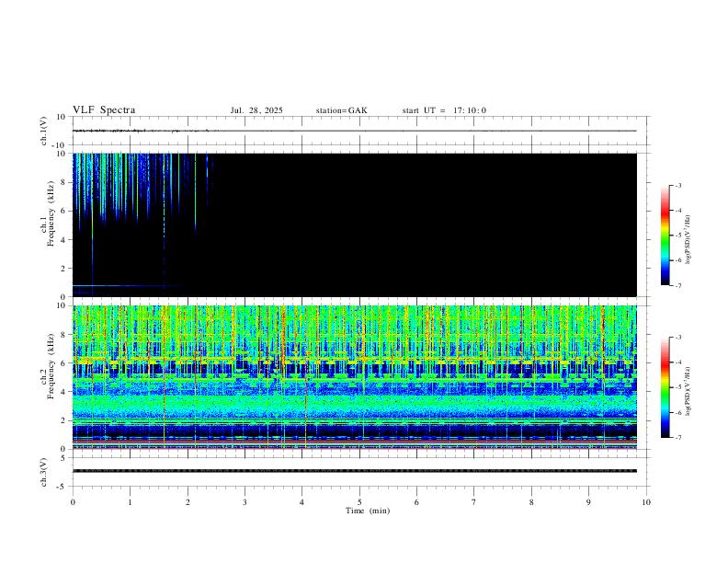Image resolution: width=728 pixels, height=563 pixels.
Task: Click the 'Time (min)' axis label
Action: pyautogui.click(x=368, y=511)
